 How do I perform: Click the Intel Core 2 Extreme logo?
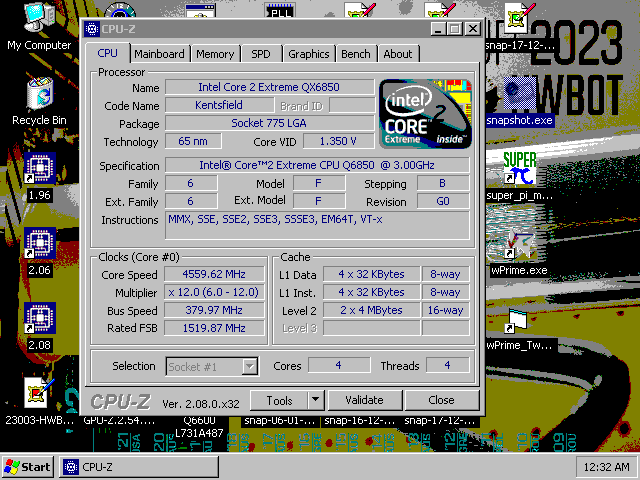[x=426, y=114]
